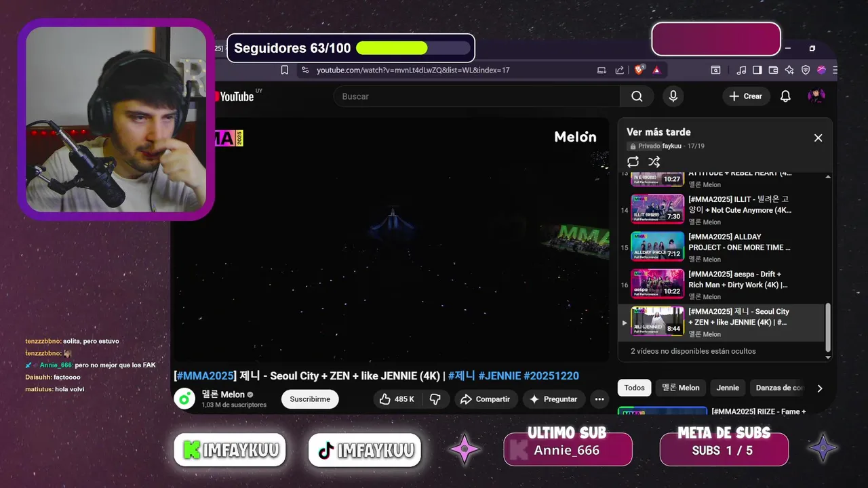Select the Jennie filter chip
The width and height of the screenshot is (868, 488).
point(728,388)
